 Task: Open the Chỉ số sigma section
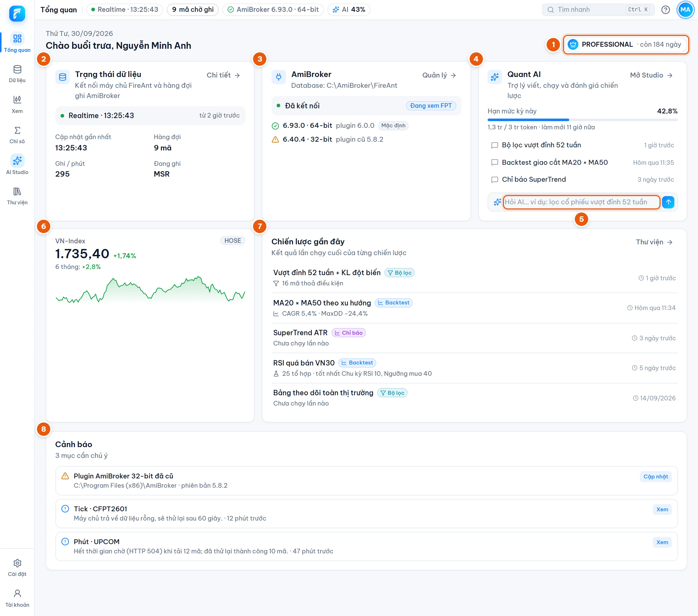click(x=17, y=134)
